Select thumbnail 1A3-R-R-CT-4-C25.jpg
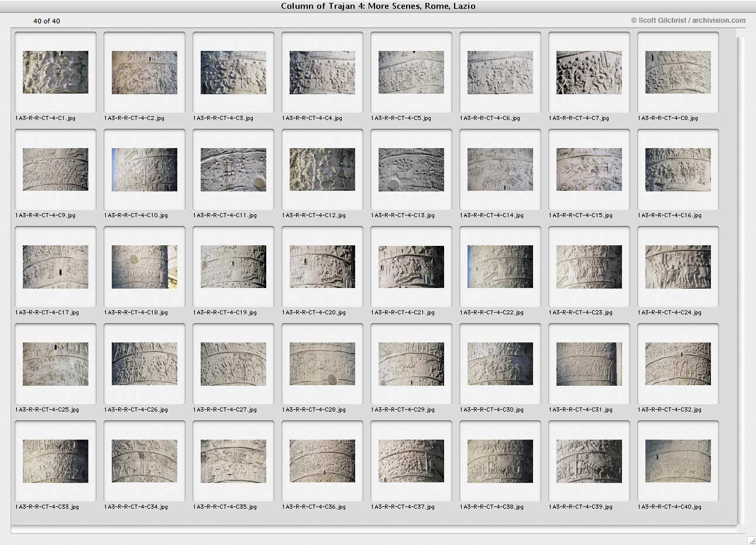 (56, 364)
